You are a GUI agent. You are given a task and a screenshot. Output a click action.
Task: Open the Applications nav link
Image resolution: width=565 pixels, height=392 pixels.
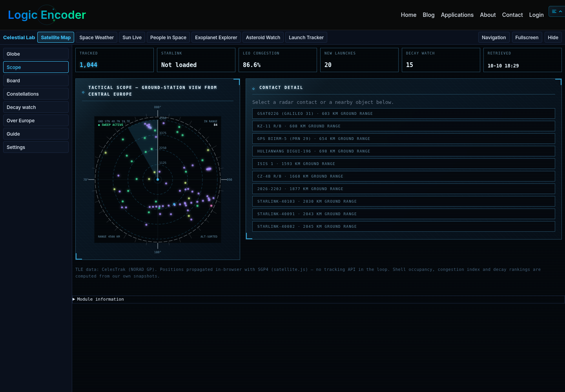(457, 15)
